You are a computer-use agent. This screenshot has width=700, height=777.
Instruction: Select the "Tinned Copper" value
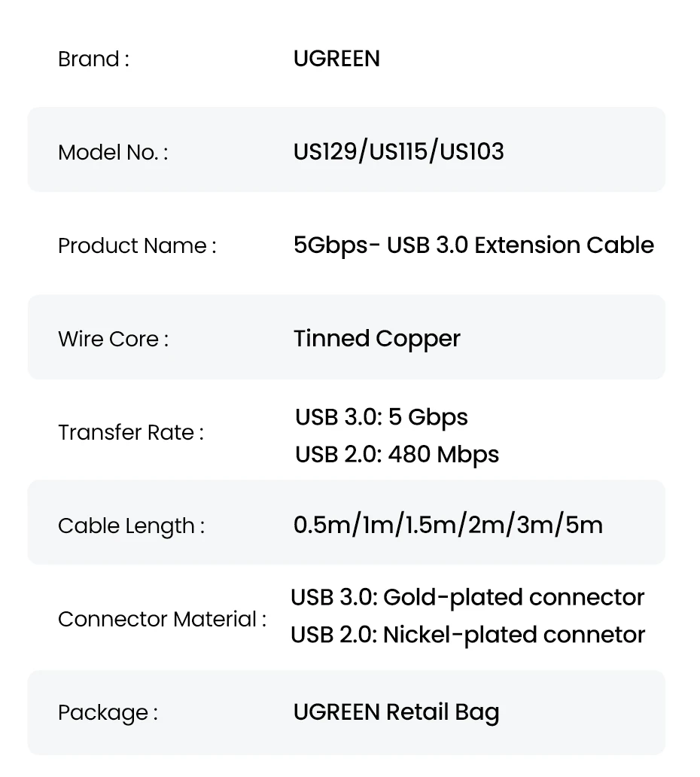pyautogui.click(x=376, y=339)
